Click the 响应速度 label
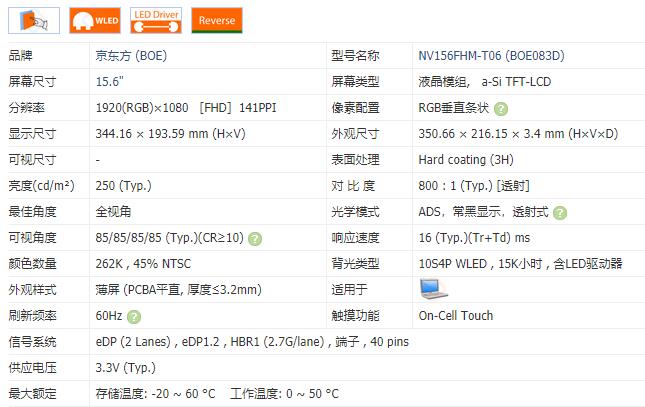The height and width of the screenshot is (407, 645). [355, 237]
